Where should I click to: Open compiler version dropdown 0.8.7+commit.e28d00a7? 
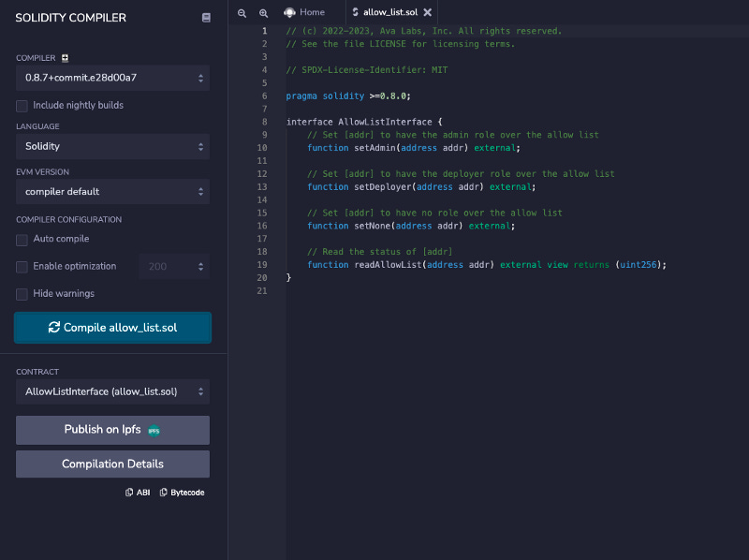pos(112,78)
